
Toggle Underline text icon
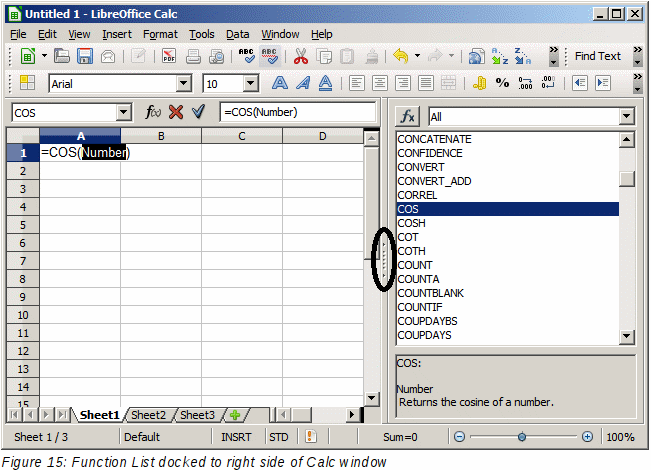tap(326, 83)
